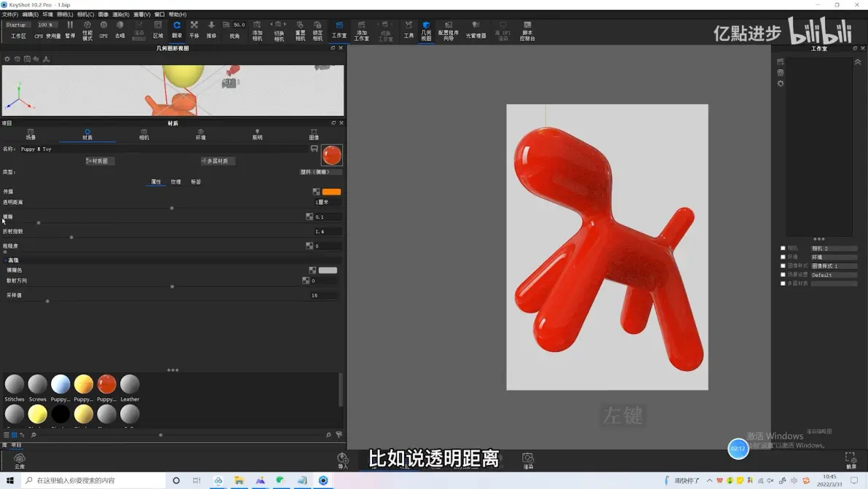This screenshot has height=489, width=868.
Task: Open the 脚本控制台 scripting console
Action: click(x=527, y=31)
